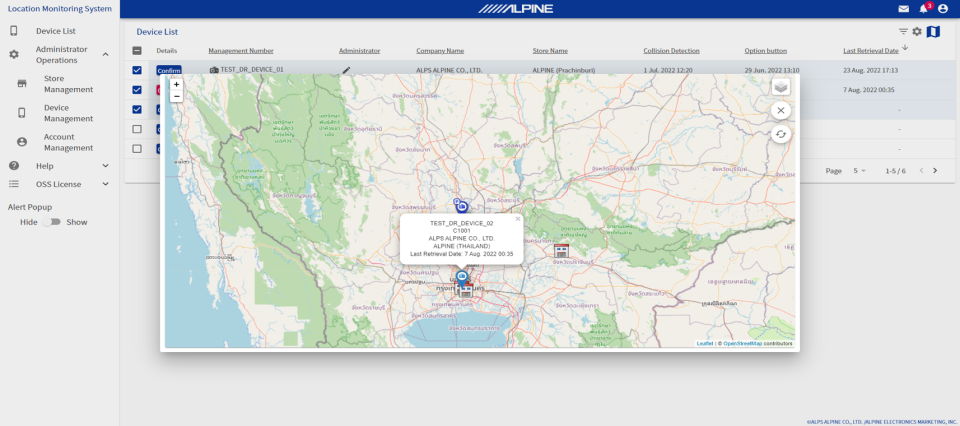Click the Device List phone icon in sidebar
The height and width of the screenshot is (426, 960).
click(13, 31)
